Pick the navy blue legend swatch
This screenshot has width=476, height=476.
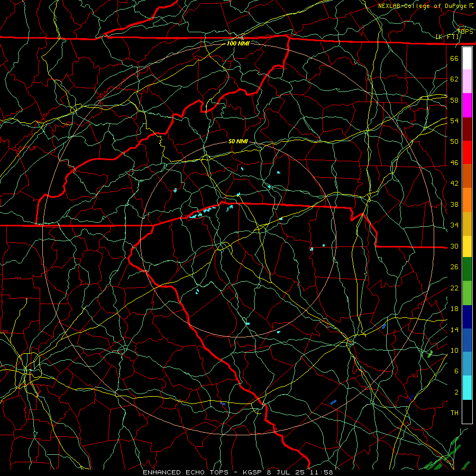[x=467, y=317]
